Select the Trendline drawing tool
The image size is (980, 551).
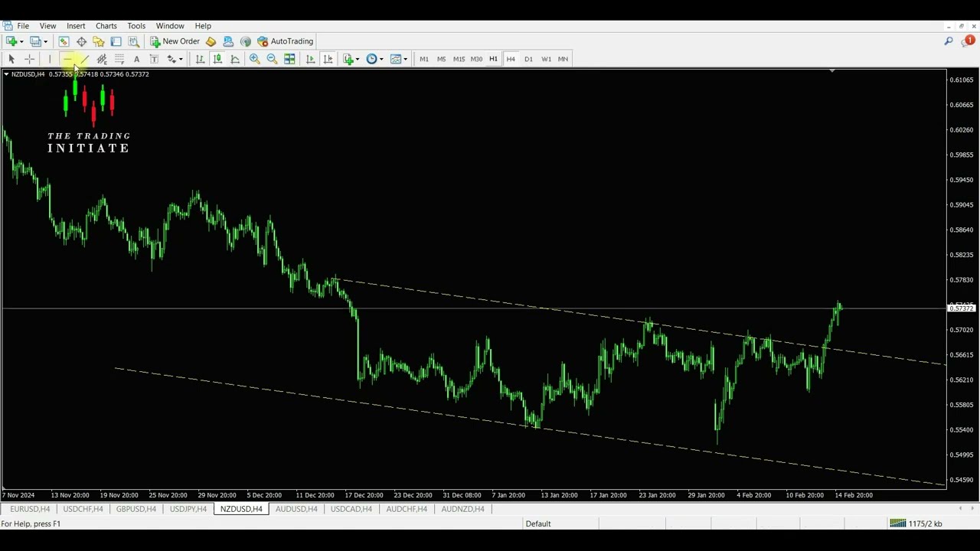[84, 59]
